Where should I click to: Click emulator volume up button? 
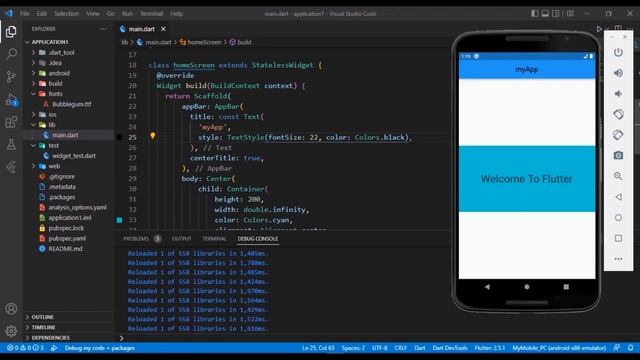[618, 73]
